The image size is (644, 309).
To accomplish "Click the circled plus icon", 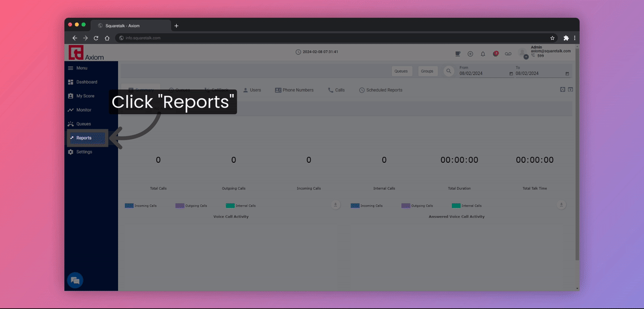I will coord(470,54).
